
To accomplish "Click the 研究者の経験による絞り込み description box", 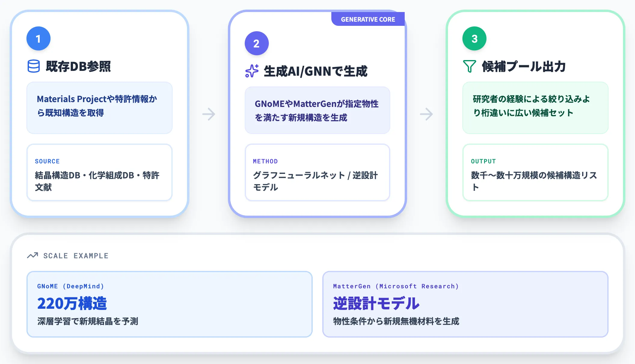I will (535, 108).
